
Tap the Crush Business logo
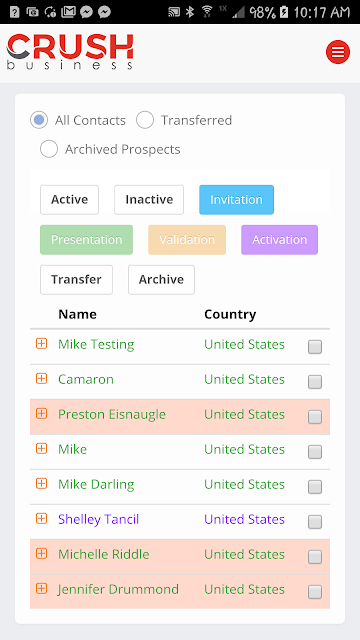pos(70,52)
